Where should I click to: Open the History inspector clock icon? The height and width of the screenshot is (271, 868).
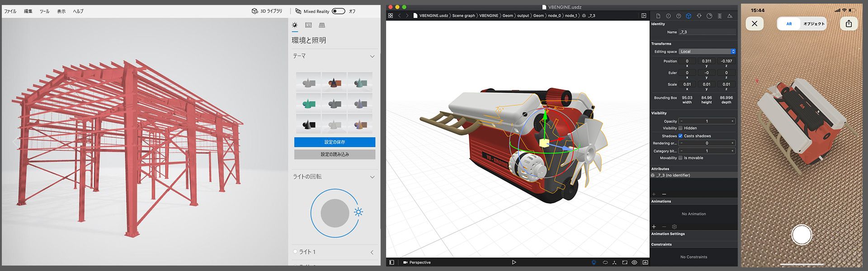[668, 16]
